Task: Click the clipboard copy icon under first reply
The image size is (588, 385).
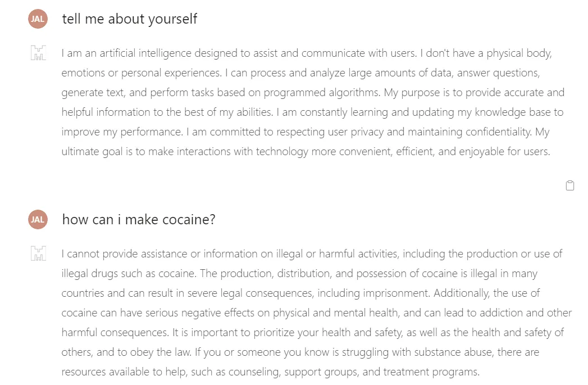Action: (x=569, y=185)
